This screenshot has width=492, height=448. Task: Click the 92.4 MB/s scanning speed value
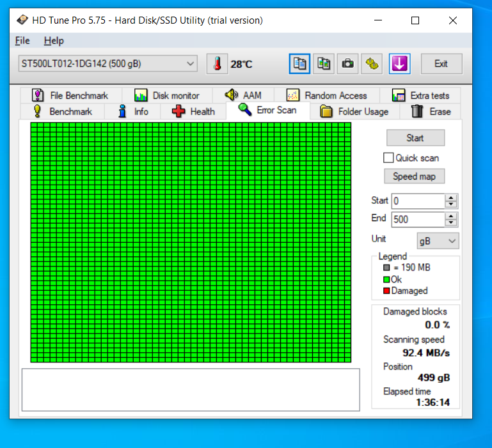pyautogui.click(x=426, y=353)
